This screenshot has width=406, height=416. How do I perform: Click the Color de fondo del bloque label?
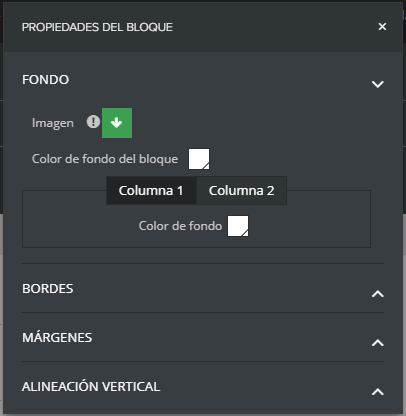click(105, 159)
